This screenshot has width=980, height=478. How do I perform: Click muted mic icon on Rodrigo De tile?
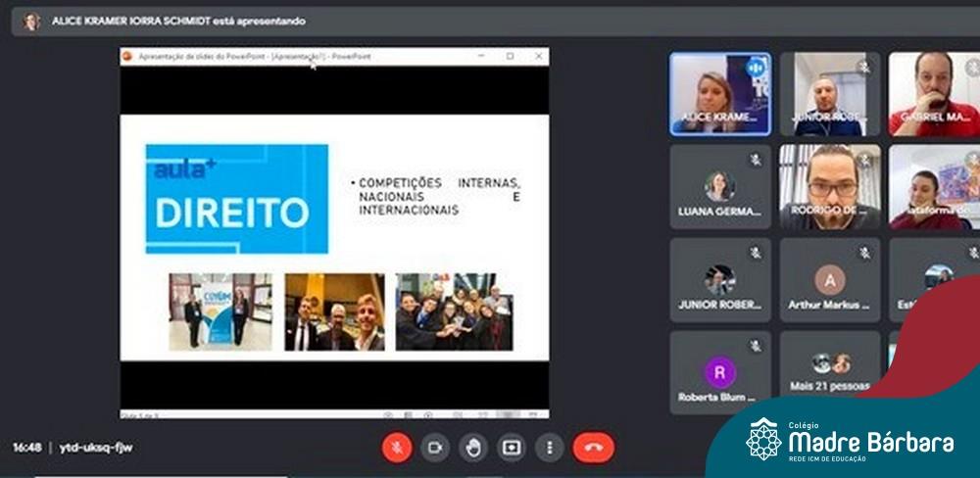865,160
